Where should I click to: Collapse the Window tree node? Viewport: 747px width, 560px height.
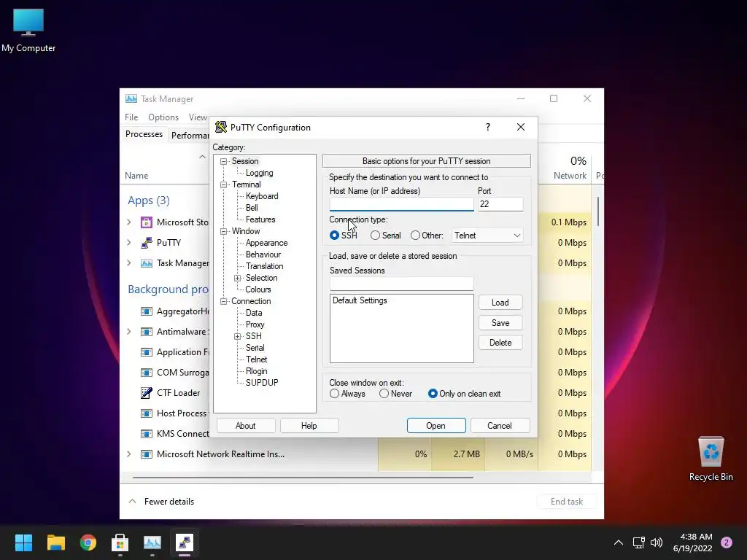pyautogui.click(x=223, y=231)
